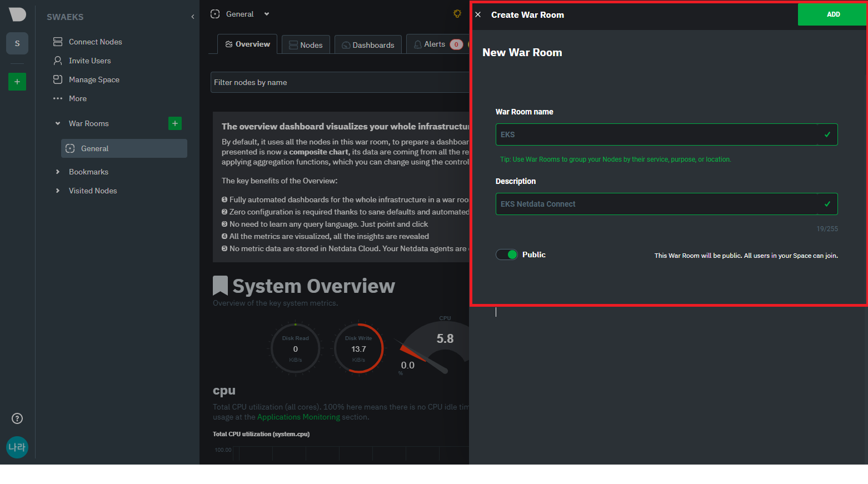Select the S space avatar
The width and height of the screenshot is (868, 484).
coord(17,43)
